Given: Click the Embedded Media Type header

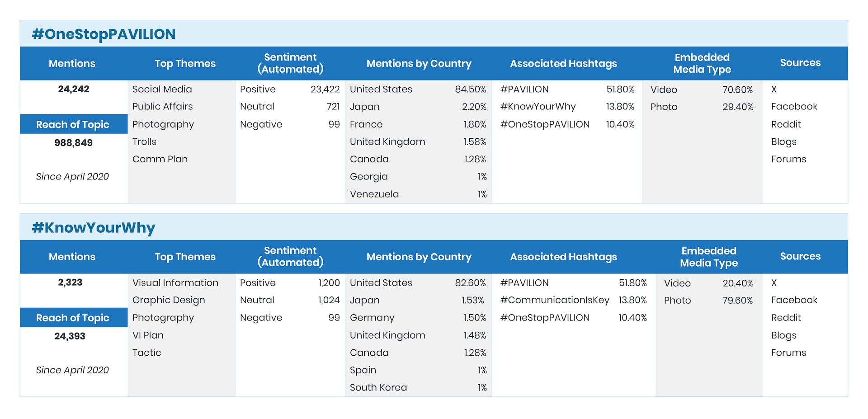Looking at the screenshot, I should (702, 63).
